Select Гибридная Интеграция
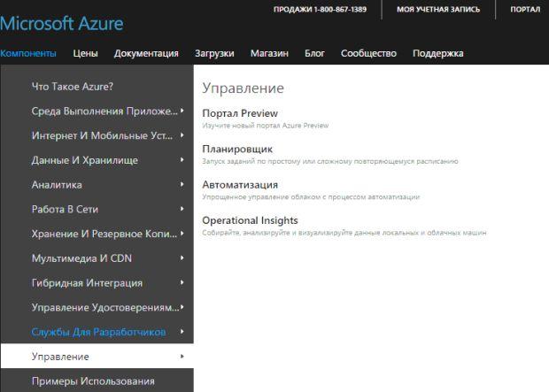 tap(87, 282)
